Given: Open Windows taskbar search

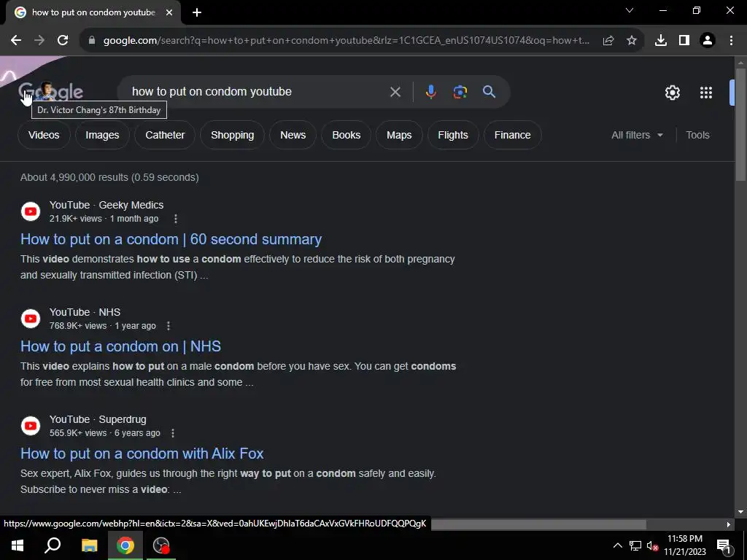Looking at the screenshot, I should pyautogui.click(x=53, y=545).
